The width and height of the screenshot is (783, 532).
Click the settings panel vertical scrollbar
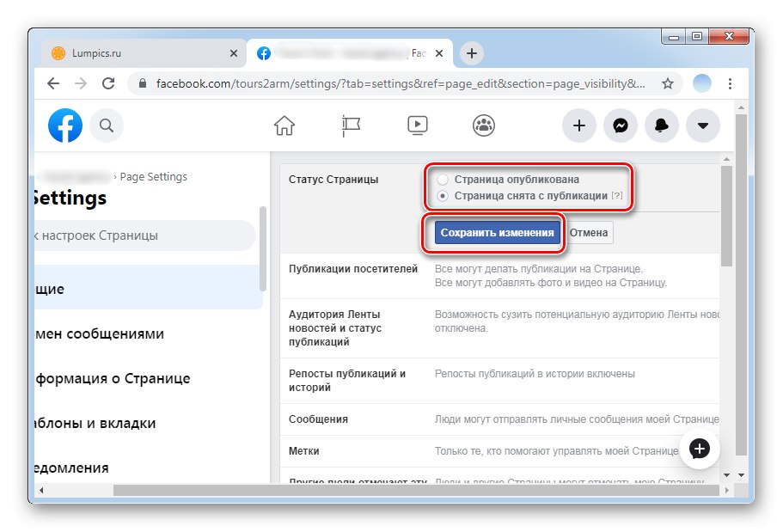click(726, 216)
